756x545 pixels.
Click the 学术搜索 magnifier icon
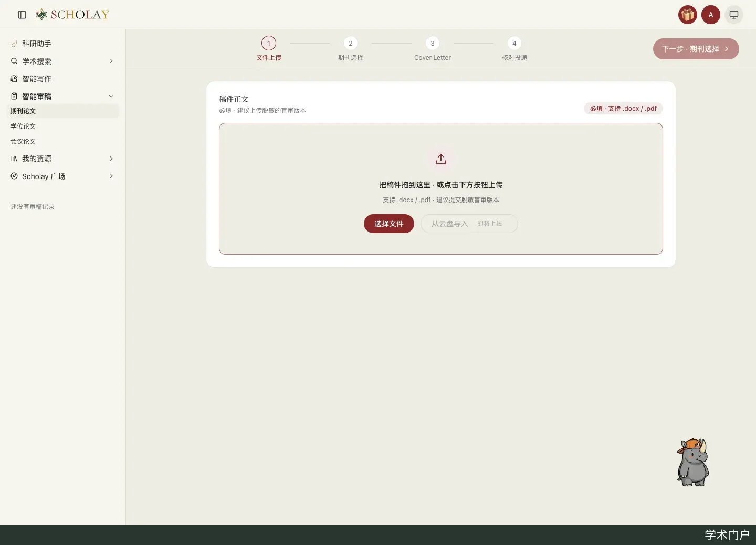pos(14,61)
